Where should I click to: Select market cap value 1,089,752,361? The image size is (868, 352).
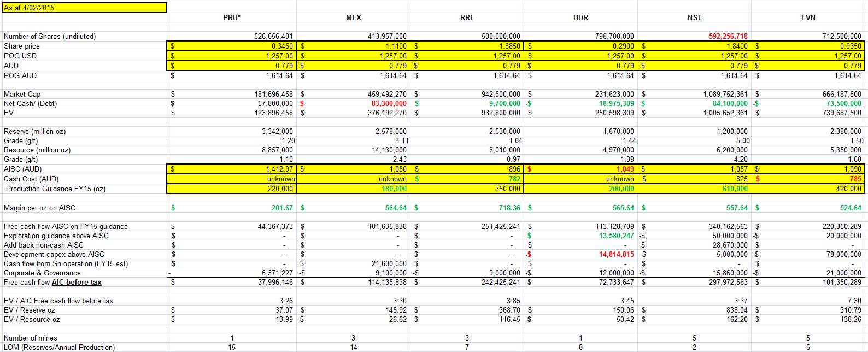[725, 95]
